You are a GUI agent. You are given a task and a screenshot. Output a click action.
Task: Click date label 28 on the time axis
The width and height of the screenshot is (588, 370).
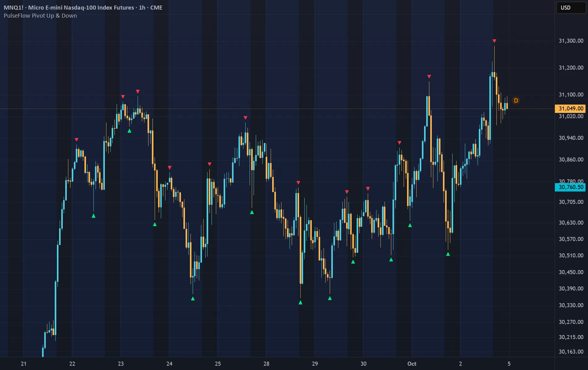(x=266, y=364)
